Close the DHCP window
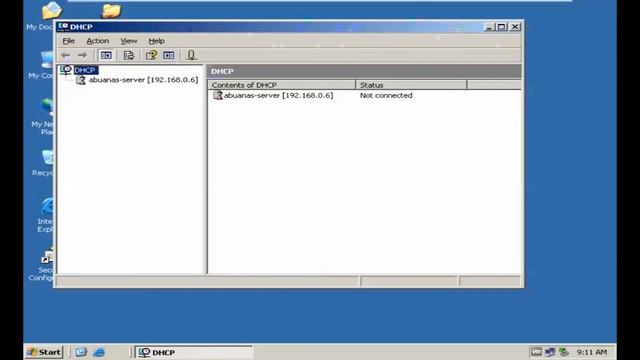Screen dimensions: 640x360 (515, 27)
